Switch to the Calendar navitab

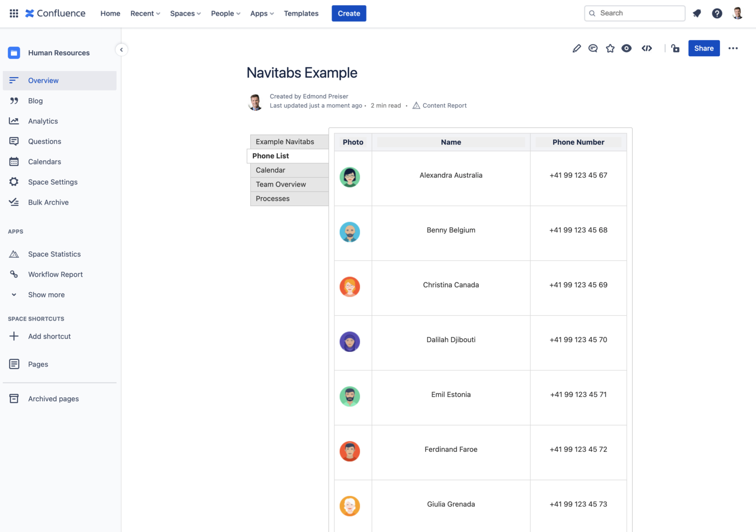[270, 170]
